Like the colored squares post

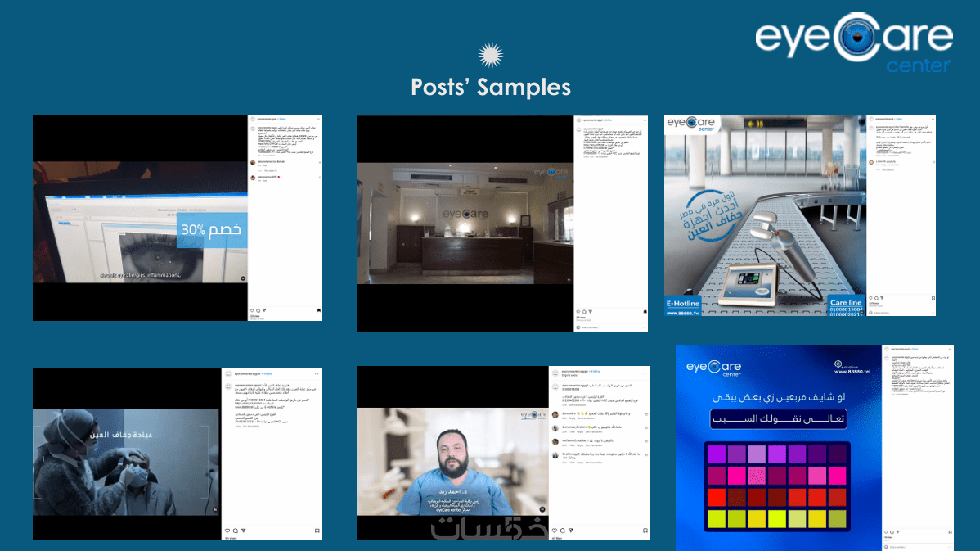point(886,532)
